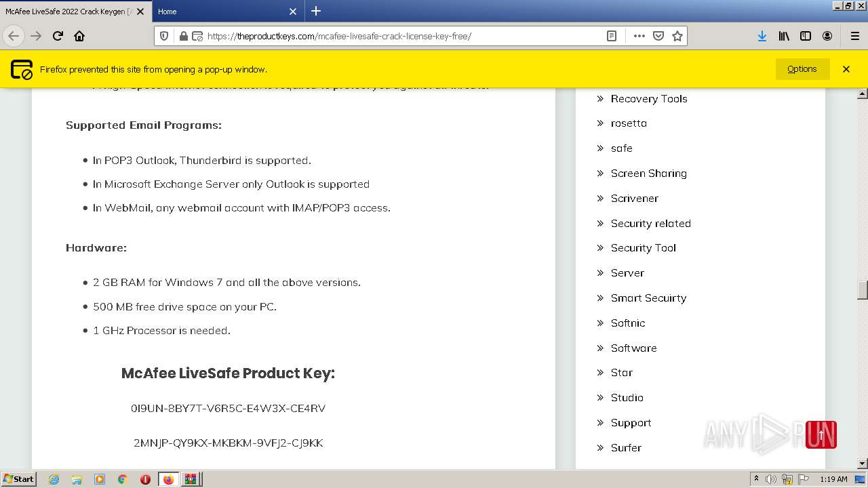This screenshot has width=868, height=488.
Task: Open the Windows Start menu
Action: tap(19, 479)
